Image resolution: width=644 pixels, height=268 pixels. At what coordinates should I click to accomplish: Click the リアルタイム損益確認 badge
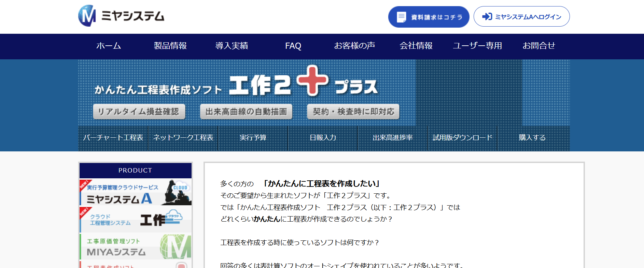(x=139, y=111)
